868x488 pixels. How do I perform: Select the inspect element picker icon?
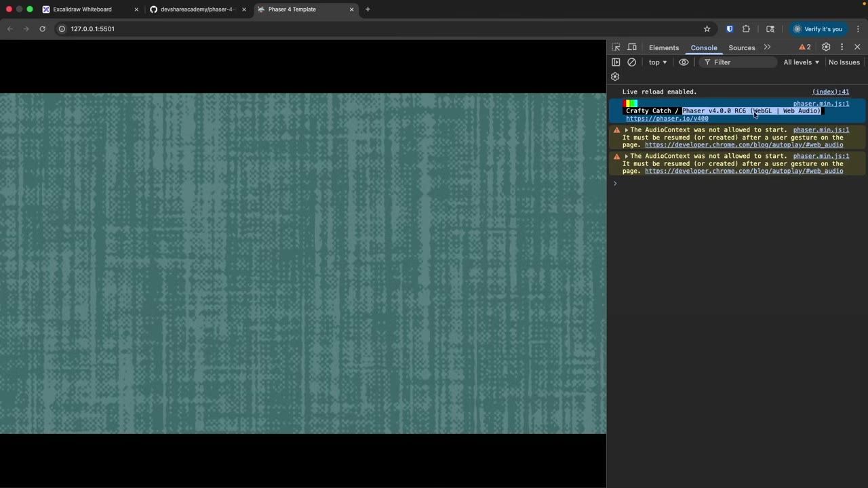[x=616, y=47]
